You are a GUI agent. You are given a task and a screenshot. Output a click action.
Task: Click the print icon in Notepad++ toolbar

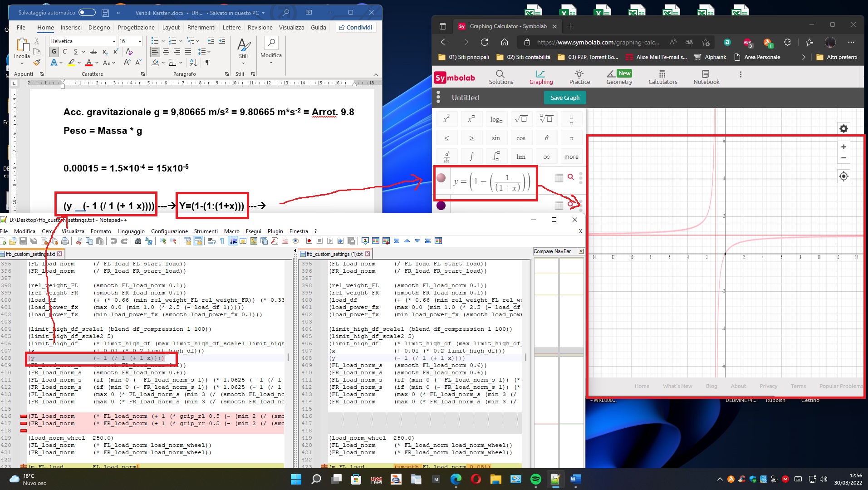[65, 241]
